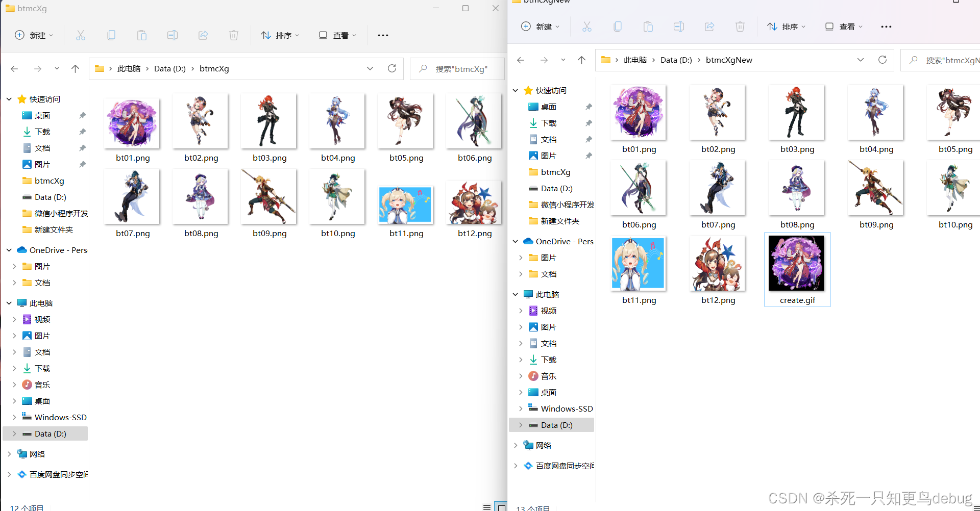Select 音乐 in btmcXgNew window sidebar
The image size is (980, 511).
pos(543,376)
